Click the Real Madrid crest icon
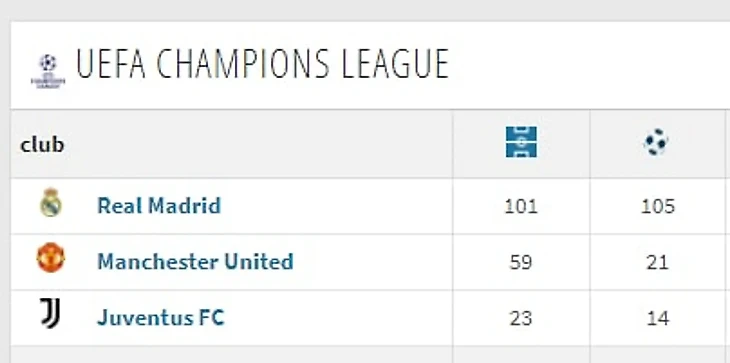The height and width of the screenshot is (363, 730). pos(51,202)
